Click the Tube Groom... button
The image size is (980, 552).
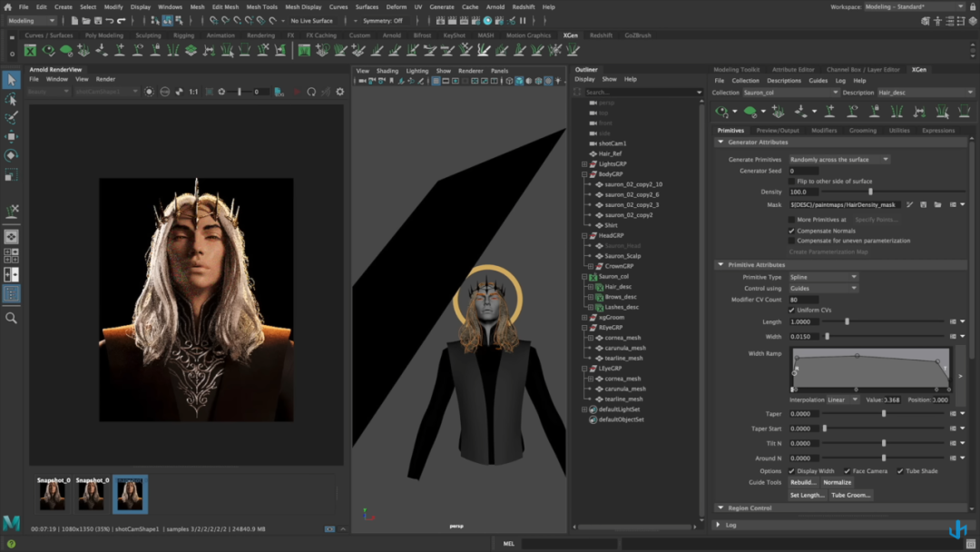pyautogui.click(x=850, y=495)
